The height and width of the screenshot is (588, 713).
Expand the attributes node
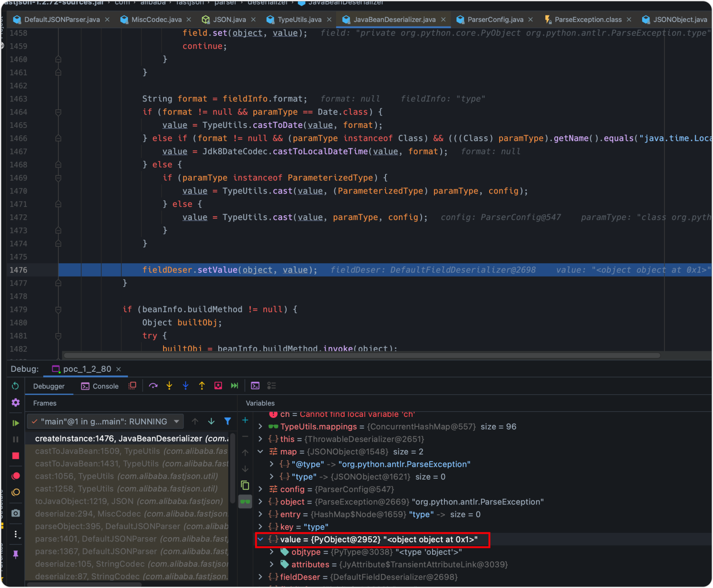point(272,564)
